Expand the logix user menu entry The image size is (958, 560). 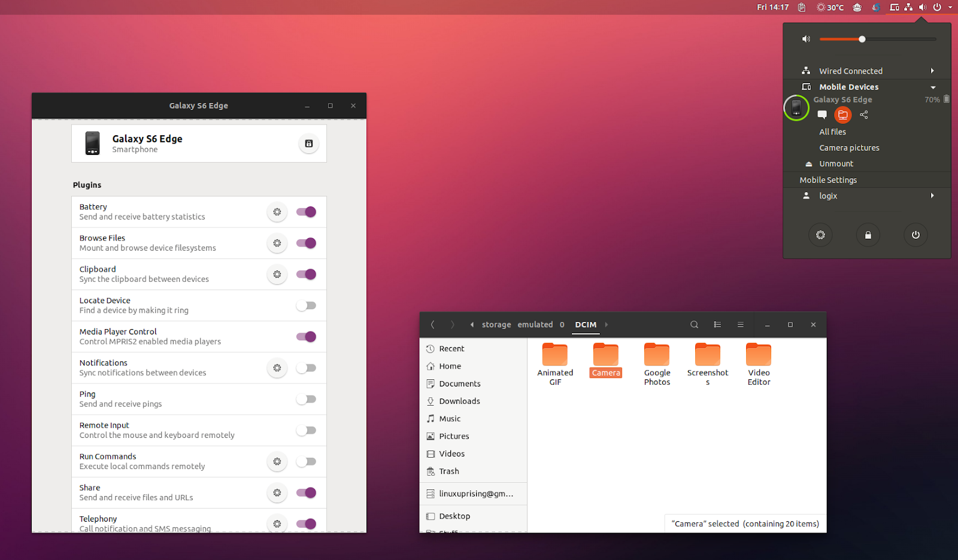(932, 195)
